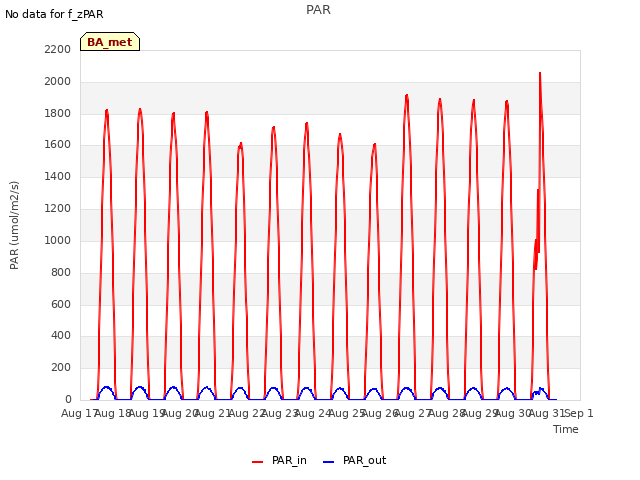Image resolution: width=640 pixels, height=480 pixels.
Task: Click the Aug 30 x-axis label
Action: click(x=513, y=413)
